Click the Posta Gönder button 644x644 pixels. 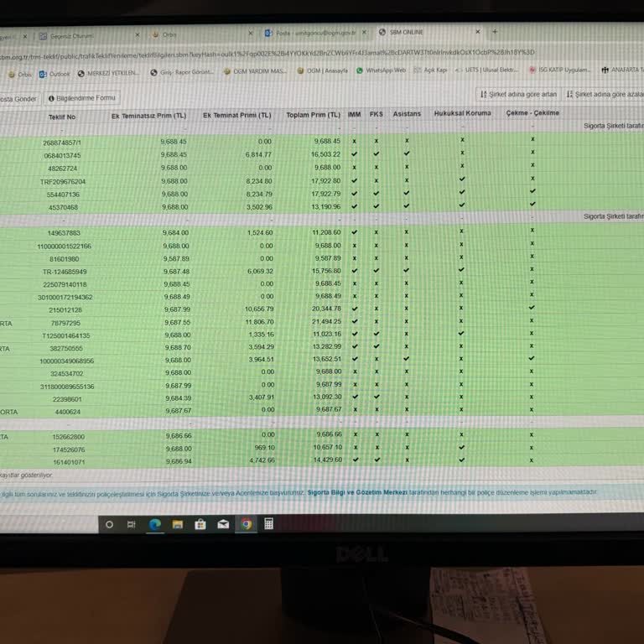click(x=18, y=99)
